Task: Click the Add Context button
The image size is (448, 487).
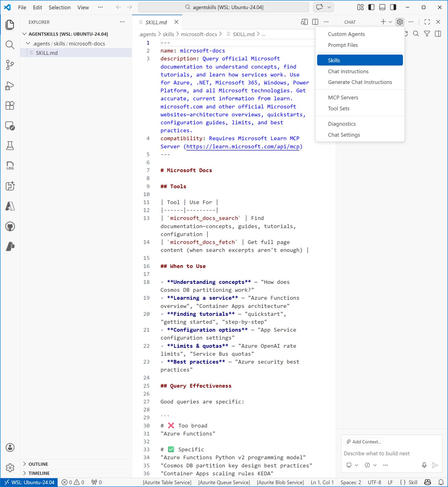Action: click(x=363, y=442)
